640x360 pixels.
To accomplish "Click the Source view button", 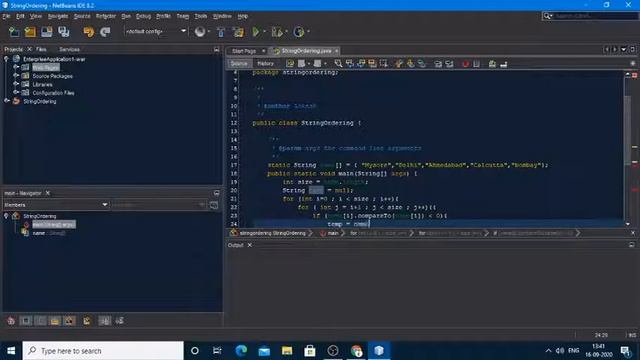I will [239, 64].
